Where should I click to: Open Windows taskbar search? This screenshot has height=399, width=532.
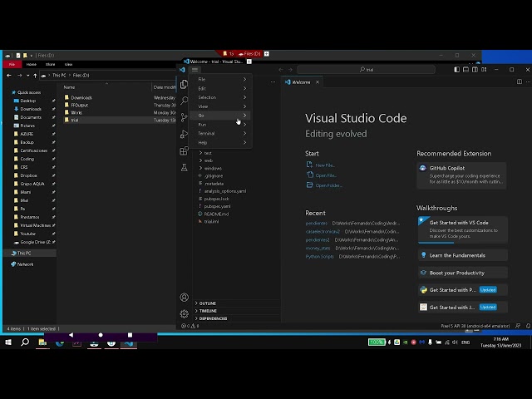[25, 342]
